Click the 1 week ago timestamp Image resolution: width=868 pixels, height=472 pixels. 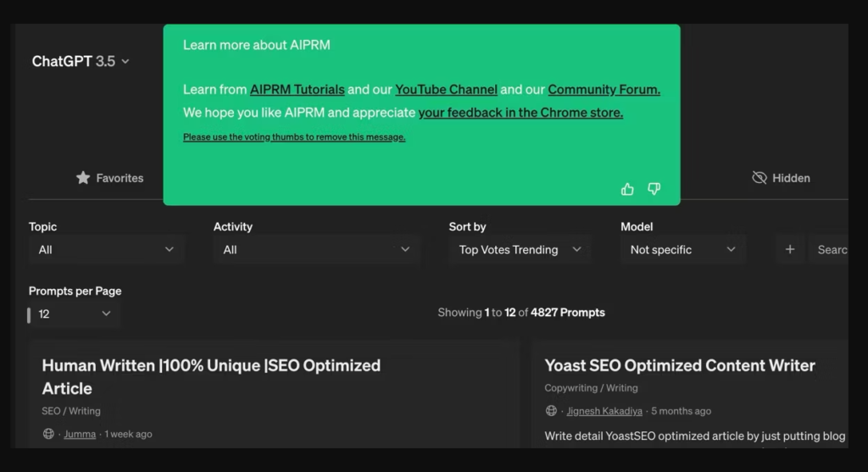128,434
